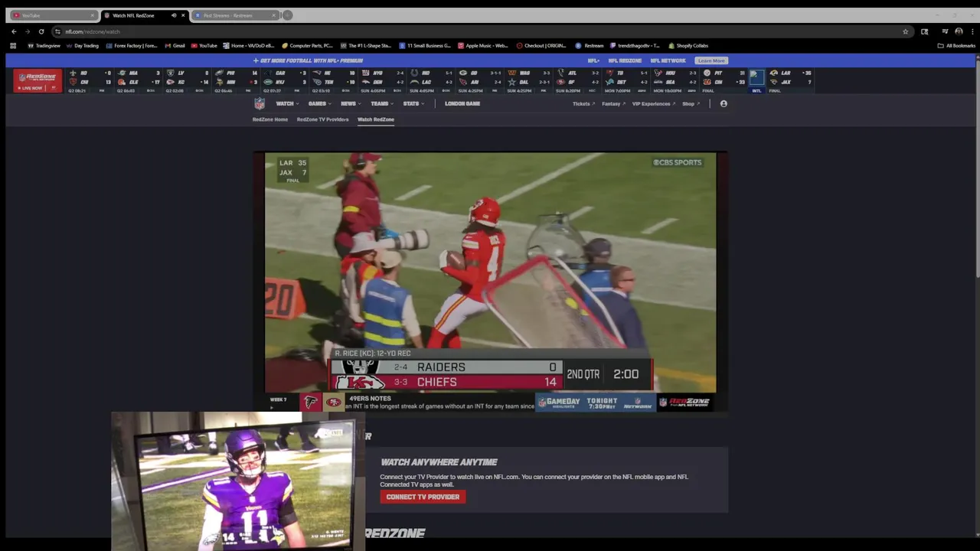Viewport: 980px width, 551px height.
Task: Bookmark this page with star icon
Action: [x=906, y=31]
